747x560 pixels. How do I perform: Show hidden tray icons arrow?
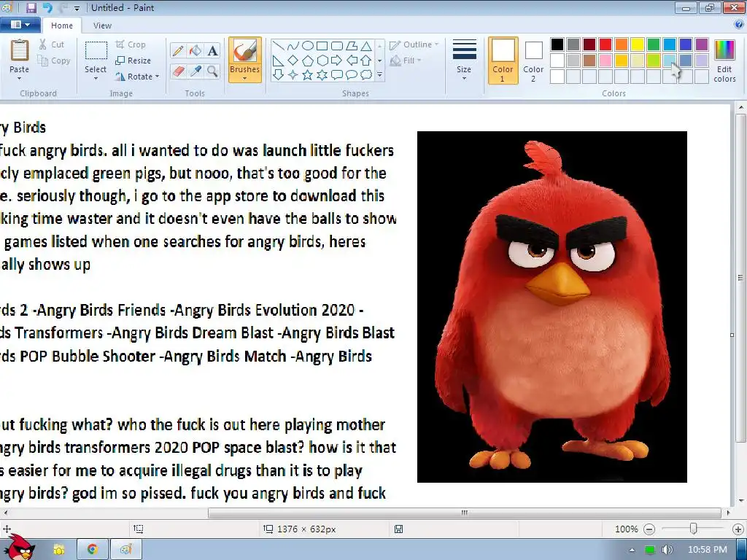pyautogui.click(x=632, y=550)
